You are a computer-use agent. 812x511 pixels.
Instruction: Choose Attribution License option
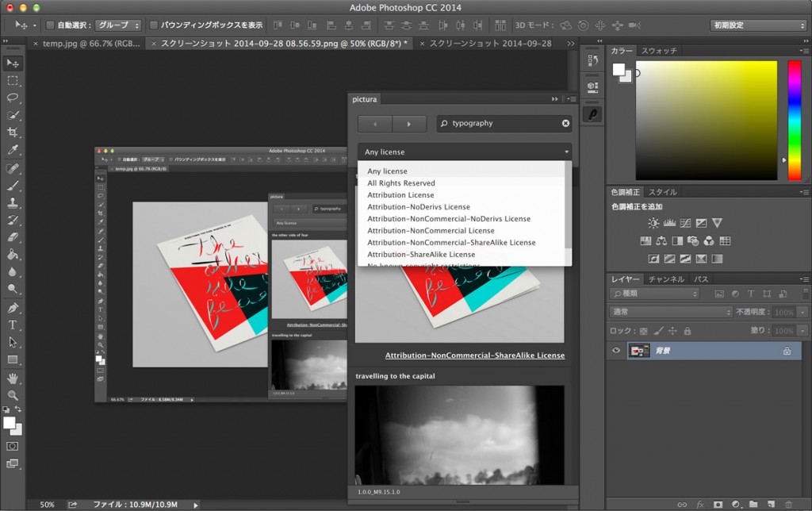click(x=400, y=195)
